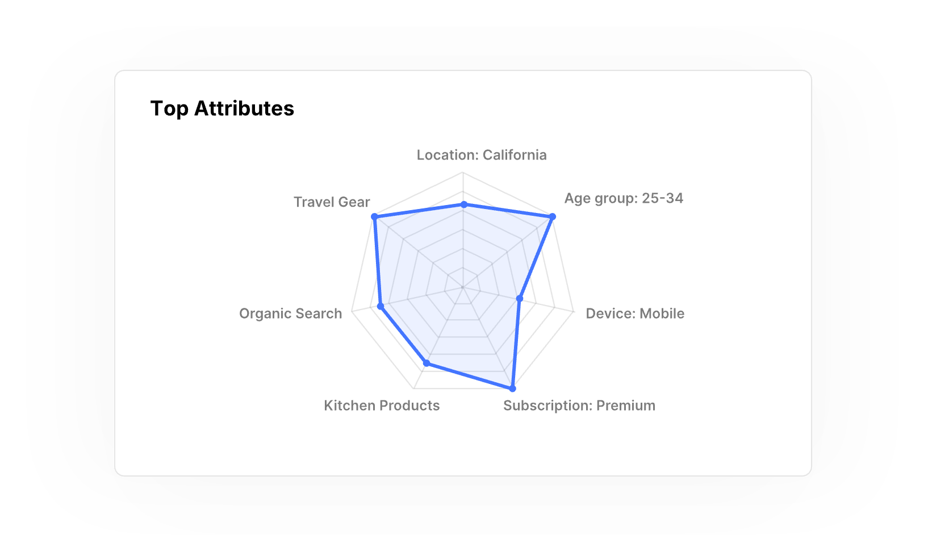Click the outer grid vertex near Organic Search

tap(352, 311)
